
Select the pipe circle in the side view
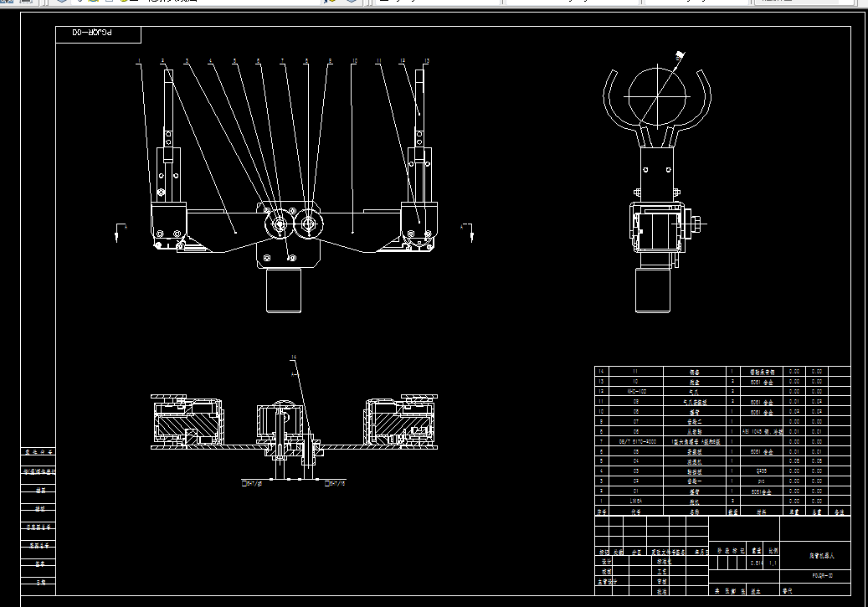coord(657,96)
